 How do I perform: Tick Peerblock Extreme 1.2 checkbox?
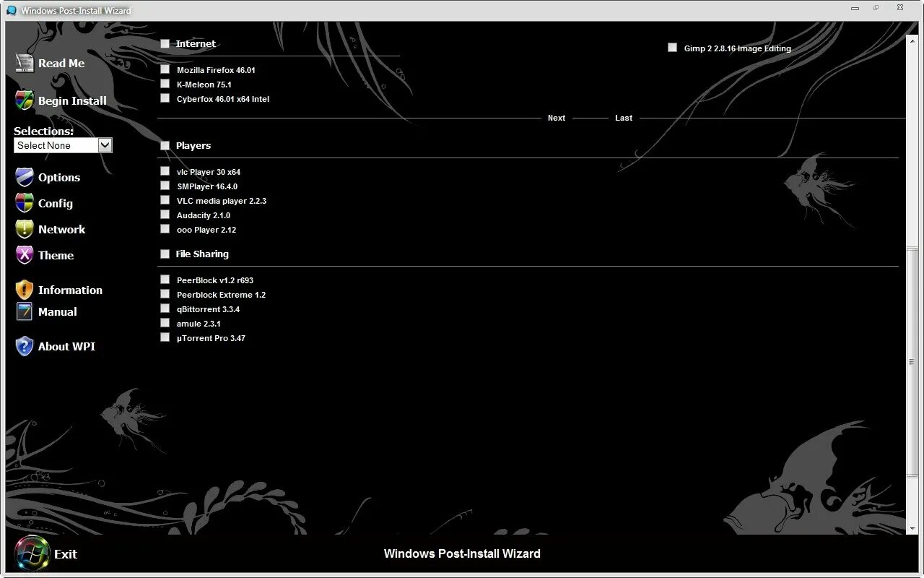tap(165, 295)
